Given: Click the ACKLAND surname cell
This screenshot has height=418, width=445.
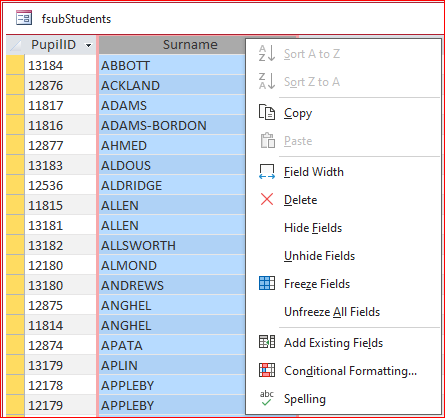Looking at the screenshot, I should click(x=172, y=85).
